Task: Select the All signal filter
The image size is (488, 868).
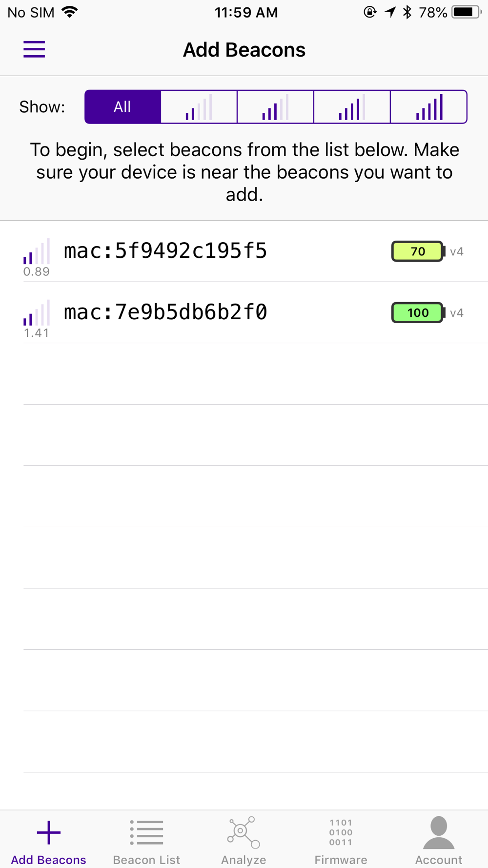Action: tap(122, 107)
